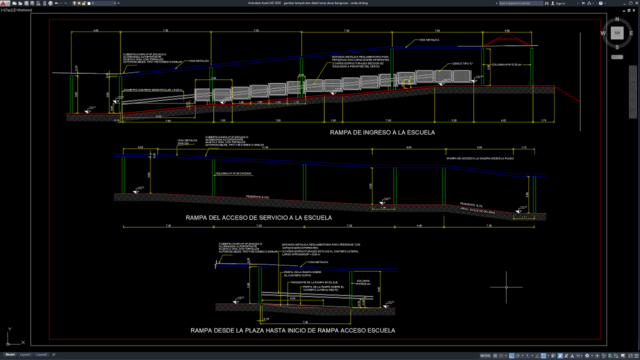Switch to the Model tab
Screen dimensions: 640x360
click(x=10, y=355)
